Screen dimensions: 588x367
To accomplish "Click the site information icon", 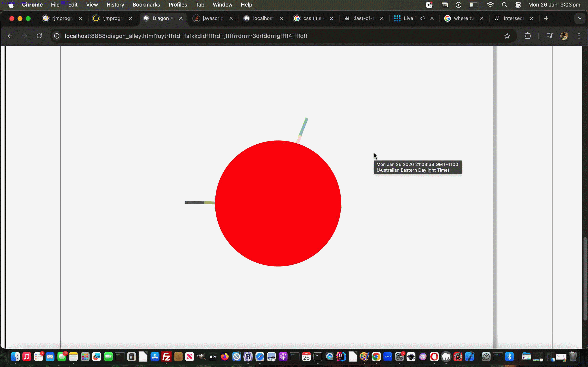I will click(x=57, y=36).
